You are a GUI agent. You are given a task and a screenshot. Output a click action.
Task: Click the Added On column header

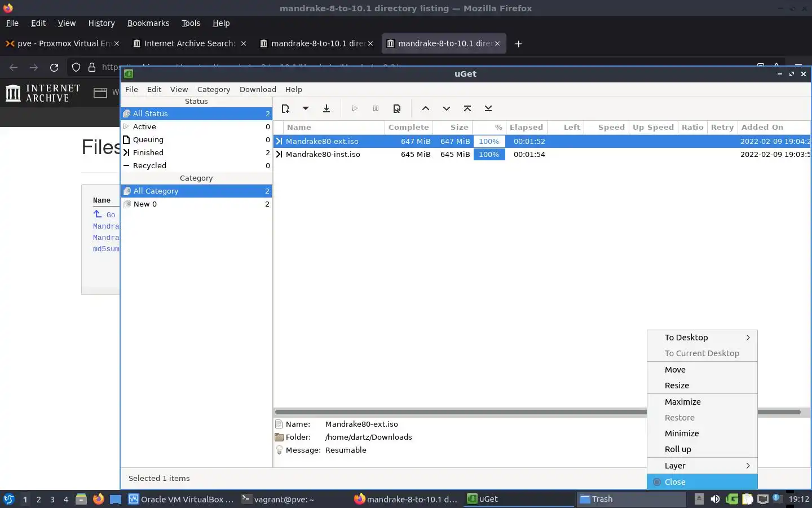pyautogui.click(x=774, y=127)
